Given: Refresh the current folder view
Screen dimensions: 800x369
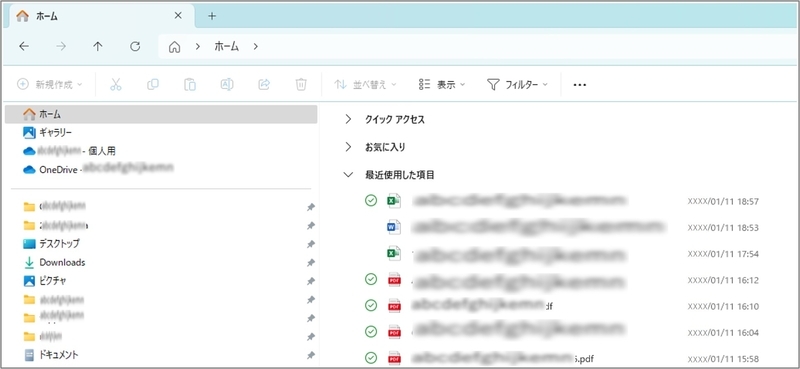Looking at the screenshot, I should pos(135,46).
